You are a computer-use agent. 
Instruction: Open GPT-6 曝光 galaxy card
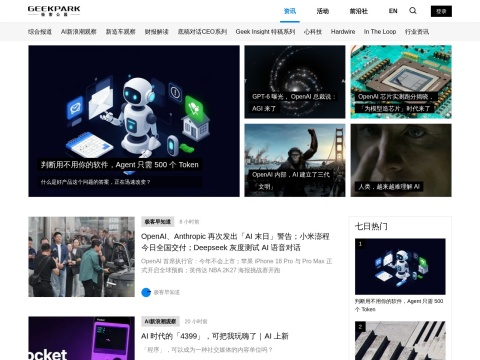pyautogui.click(x=295, y=82)
